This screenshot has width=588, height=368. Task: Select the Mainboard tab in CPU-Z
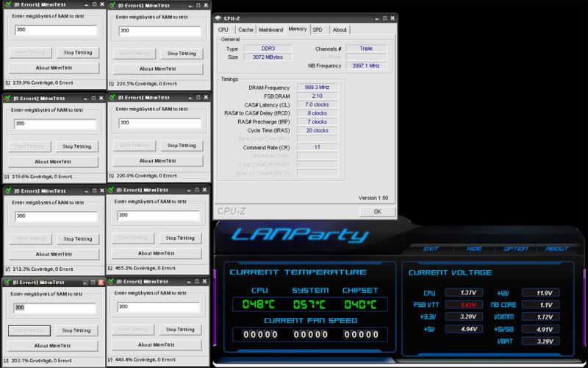270,29
